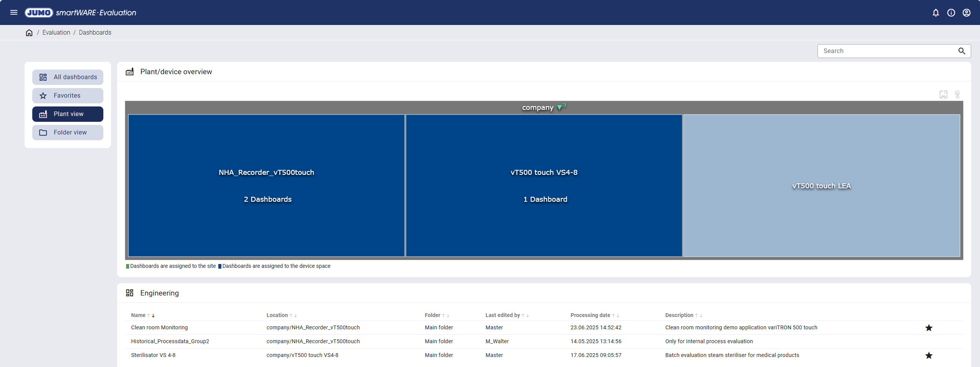
Task: Click the touch-select image icon above treemap
Action: pyautogui.click(x=957, y=95)
